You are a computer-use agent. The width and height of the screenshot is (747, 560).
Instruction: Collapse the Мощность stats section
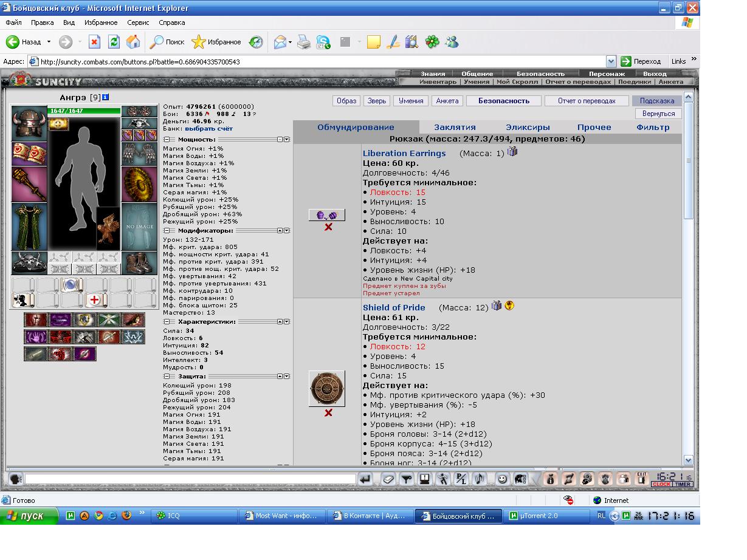(x=167, y=140)
